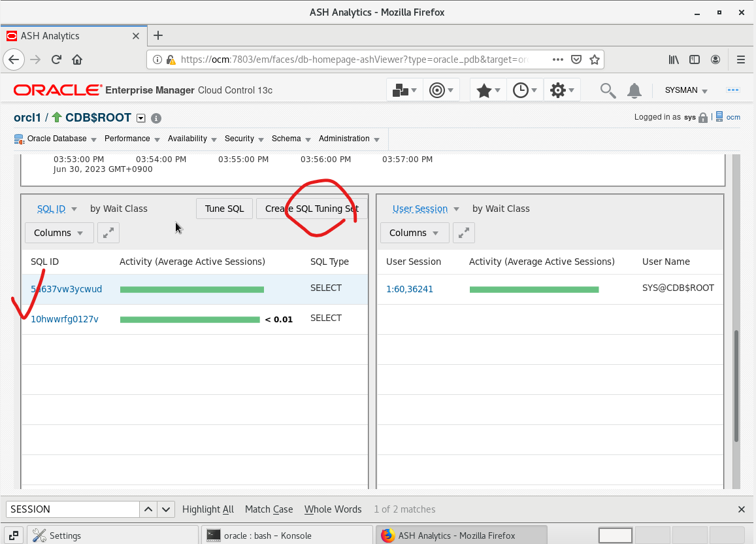The height and width of the screenshot is (544, 756).
Task: Click the SESSION find-in-page field
Action: tap(73, 509)
